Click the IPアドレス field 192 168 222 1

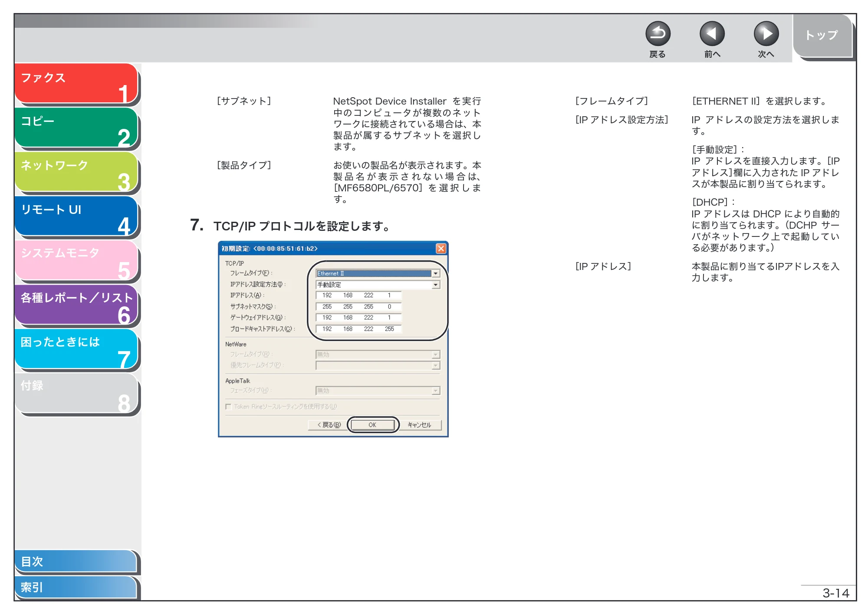(358, 296)
